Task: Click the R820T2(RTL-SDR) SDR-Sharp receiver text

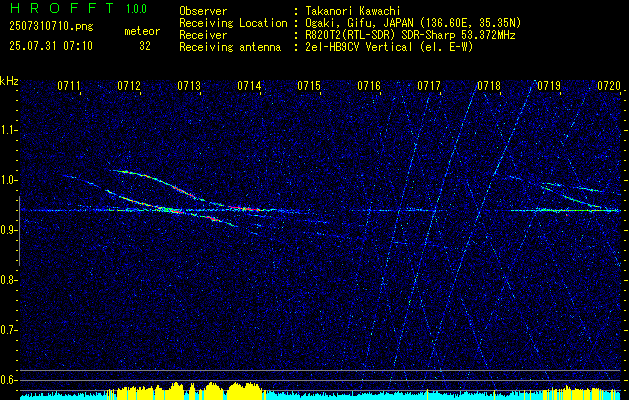Action: [410, 35]
